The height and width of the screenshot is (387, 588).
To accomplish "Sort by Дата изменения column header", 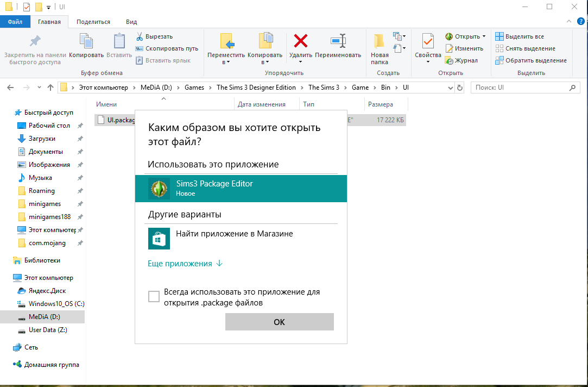I will 262,104.
